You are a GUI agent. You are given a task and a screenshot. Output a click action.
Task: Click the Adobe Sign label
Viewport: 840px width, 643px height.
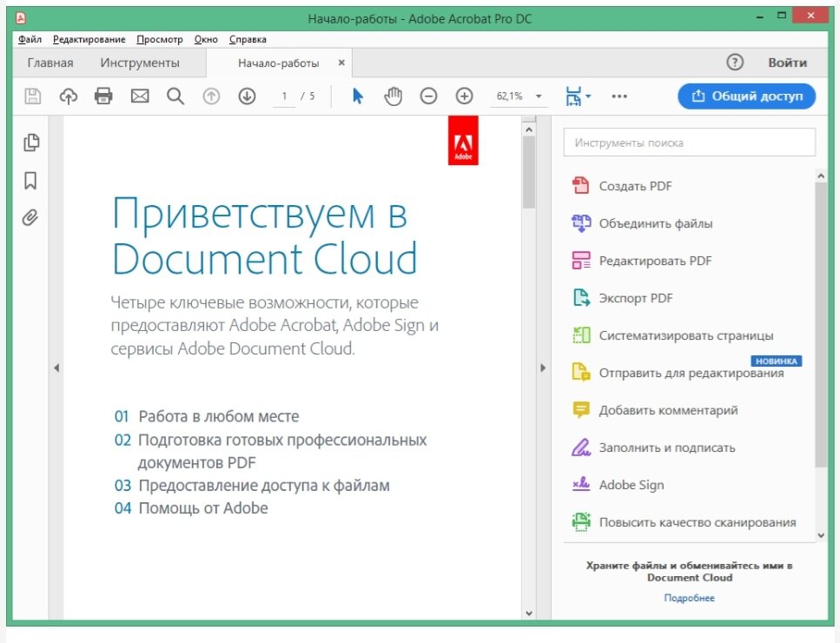(x=632, y=485)
